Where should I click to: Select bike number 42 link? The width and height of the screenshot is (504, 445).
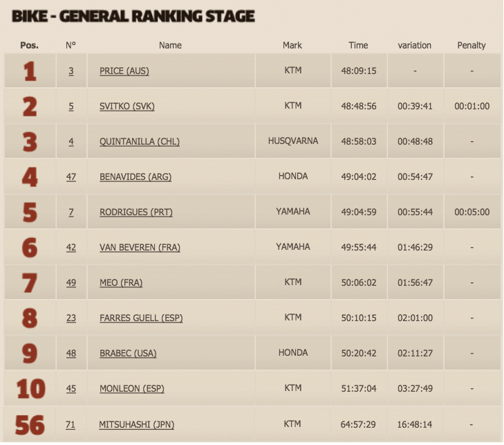click(x=71, y=248)
